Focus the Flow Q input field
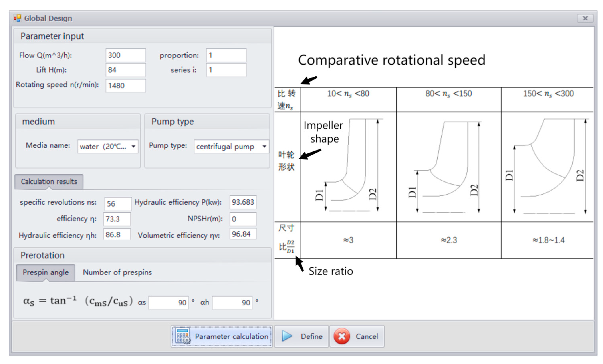Image resolution: width=603 pixels, height=364 pixels. (126, 55)
